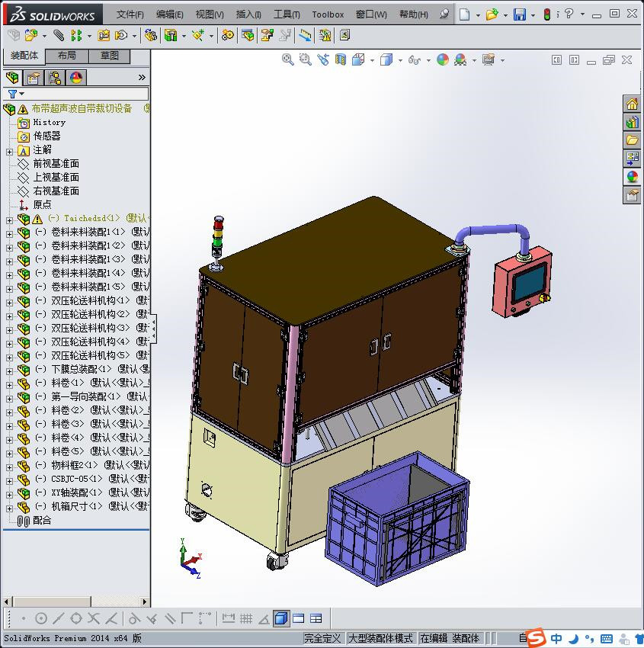The height and width of the screenshot is (648, 644).
Task: Open the Toolbox menu
Action: coord(328,14)
